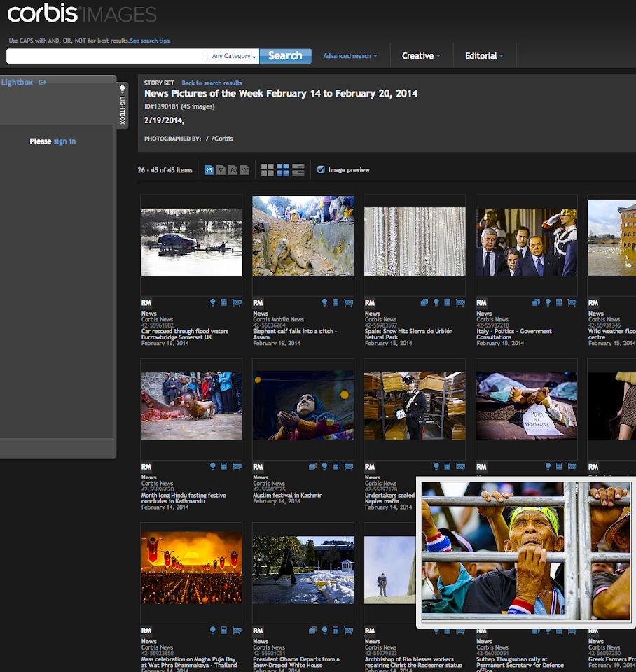Add flood-water car rescue image to lightbox
636x672 pixels.
click(213, 302)
